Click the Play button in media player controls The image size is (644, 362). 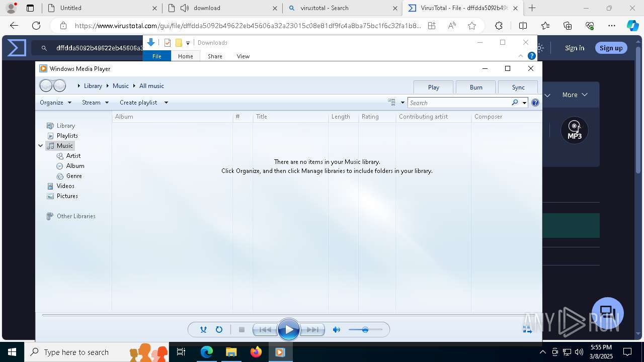[x=289, y=330]
